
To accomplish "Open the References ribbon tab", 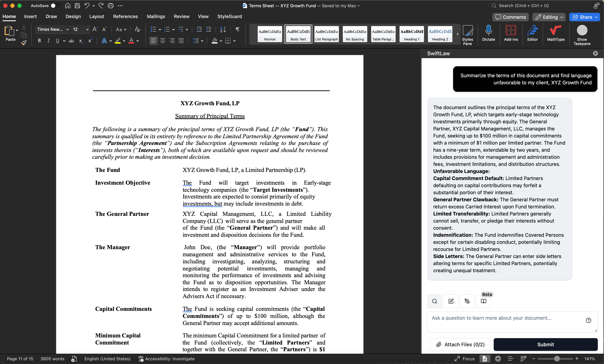I will (125, 16).
